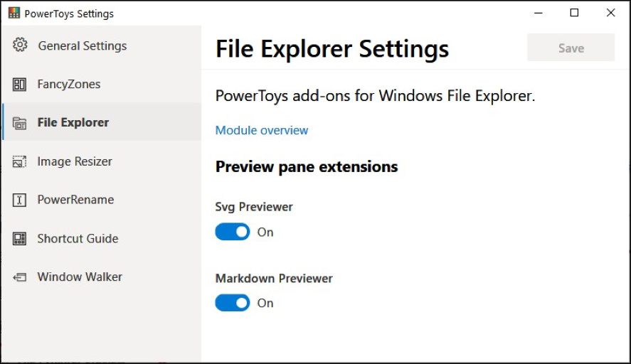Turn off the Svg Previewer toggle
Screen dimensions: 631x364
pyautogui.click(x=233, y=232)
